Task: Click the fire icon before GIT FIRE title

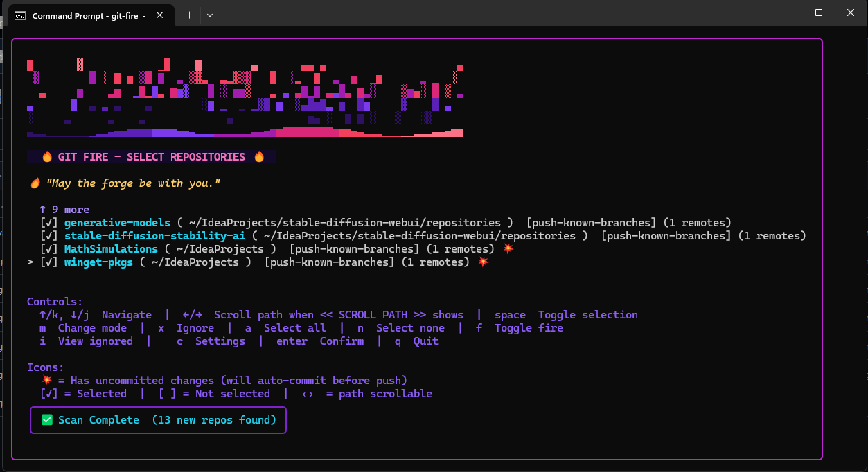Action: 47,156
